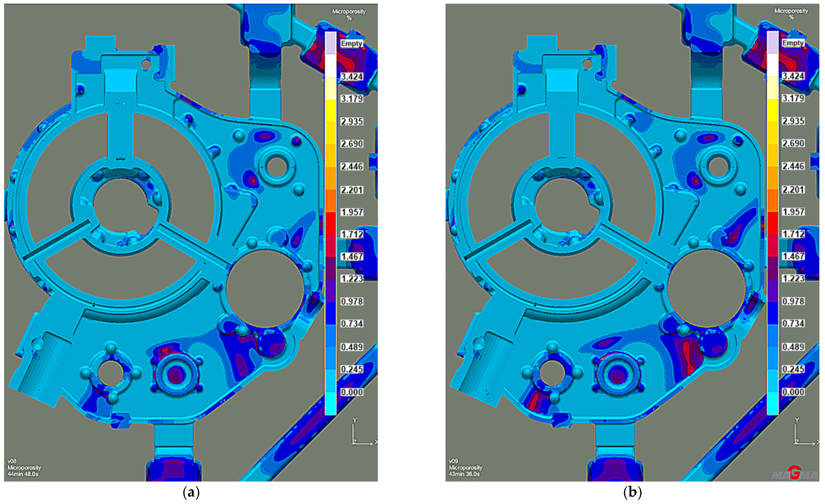This screenshot has width=825, height=504.
Task: Click the '44min 48.0s' time stamp
Action: point(23,474)
